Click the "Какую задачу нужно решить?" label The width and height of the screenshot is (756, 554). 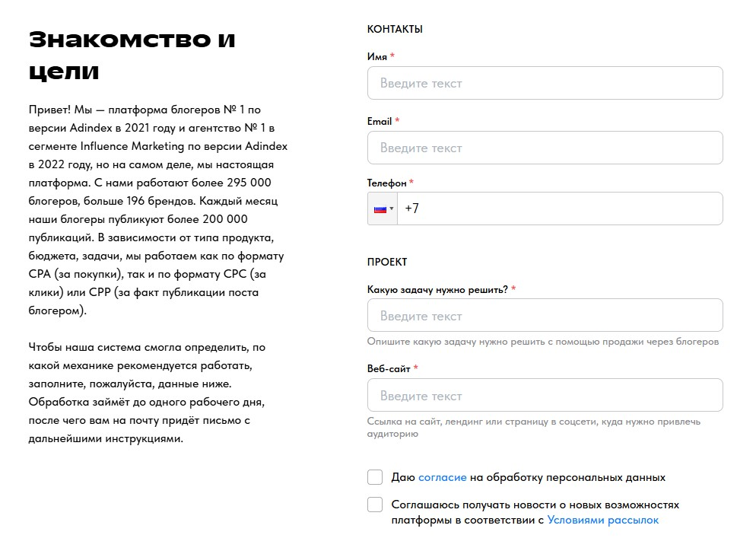point(437,289)
